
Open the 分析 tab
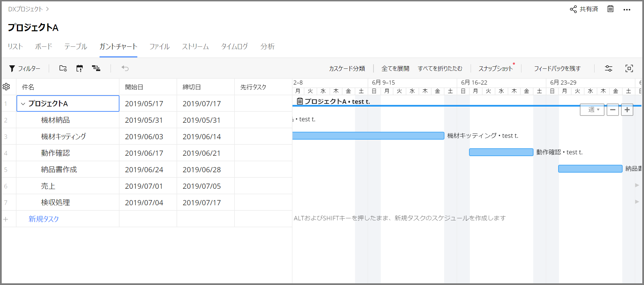pos(267,46)
